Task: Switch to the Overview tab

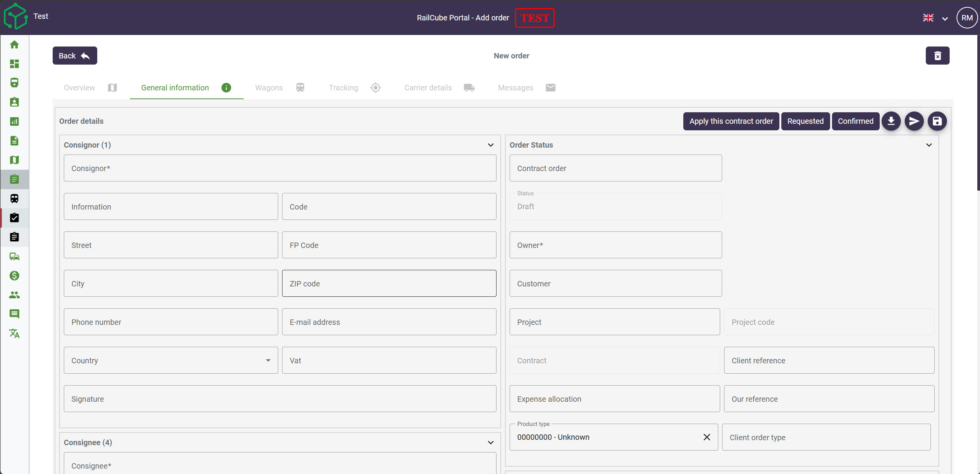Action: coord(90,88)
